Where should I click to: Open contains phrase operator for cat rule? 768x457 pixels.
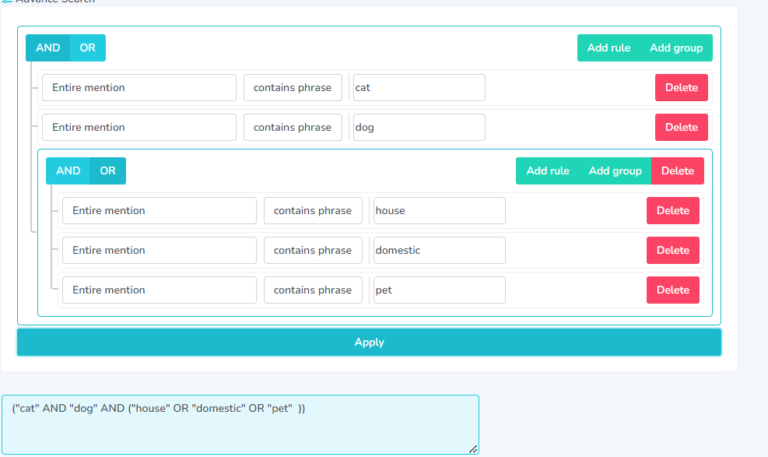tap(293, 88)
